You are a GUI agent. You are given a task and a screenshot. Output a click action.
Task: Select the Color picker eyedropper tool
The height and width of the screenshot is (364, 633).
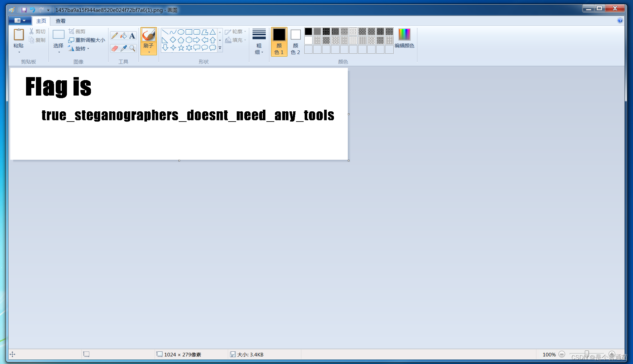[x=123, y=48]
